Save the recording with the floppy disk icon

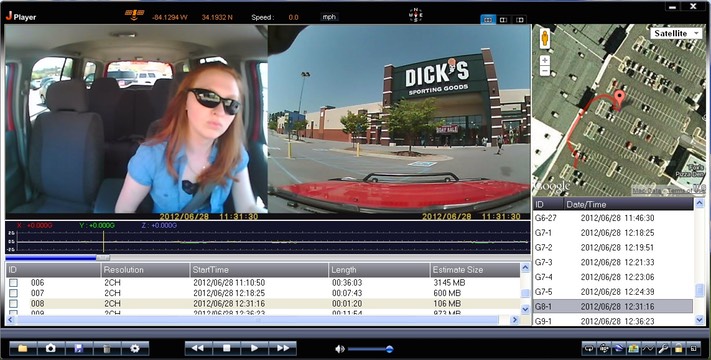(79, 348)
